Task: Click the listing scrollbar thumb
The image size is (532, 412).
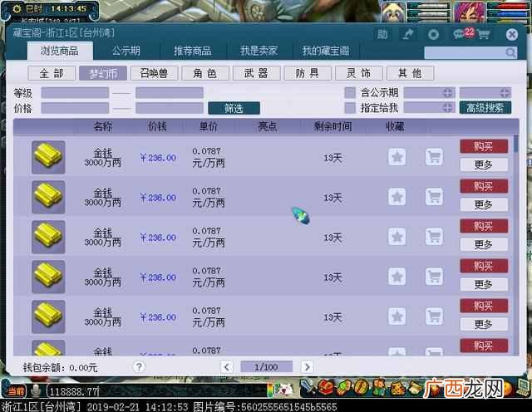Action: [516, 144]
